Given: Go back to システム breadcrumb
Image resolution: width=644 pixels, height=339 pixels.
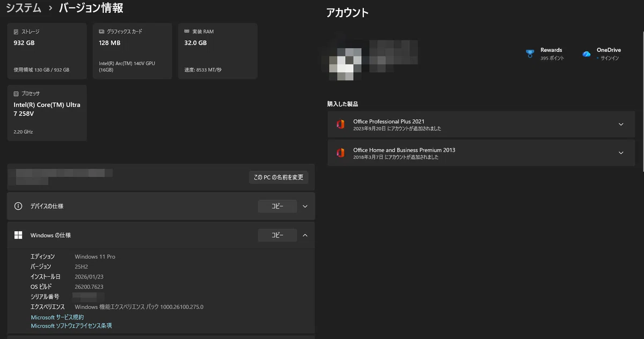Looking at the screenshot, I should [x=23, y=8].
